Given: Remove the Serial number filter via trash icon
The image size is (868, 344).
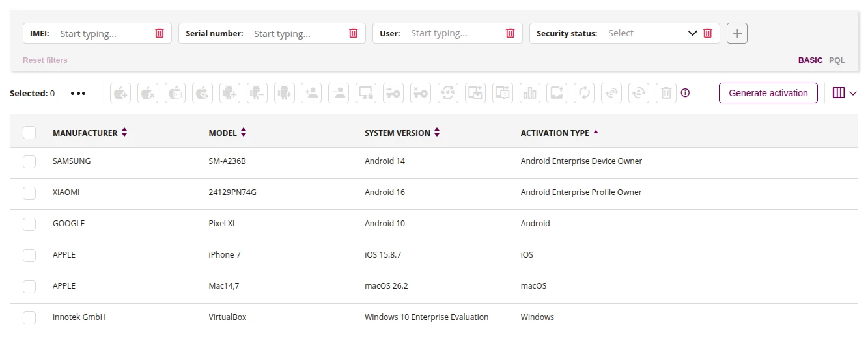Looking at the screenshot, I should click(353, 33).
